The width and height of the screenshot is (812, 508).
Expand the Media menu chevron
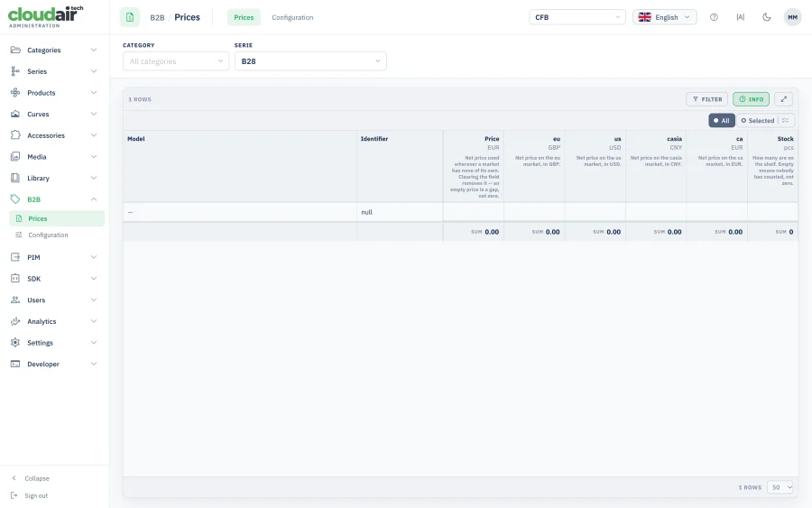[94, 156]
